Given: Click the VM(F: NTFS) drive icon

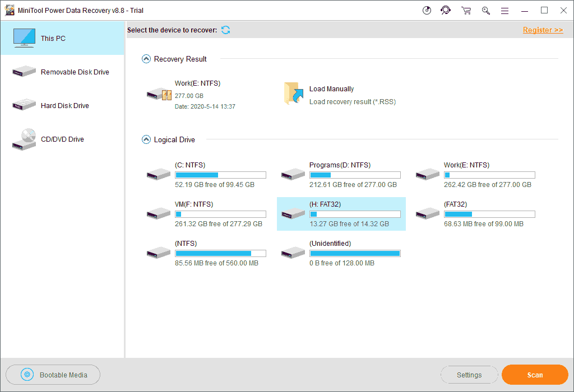Looking at the screenshot, I should 159,213.
